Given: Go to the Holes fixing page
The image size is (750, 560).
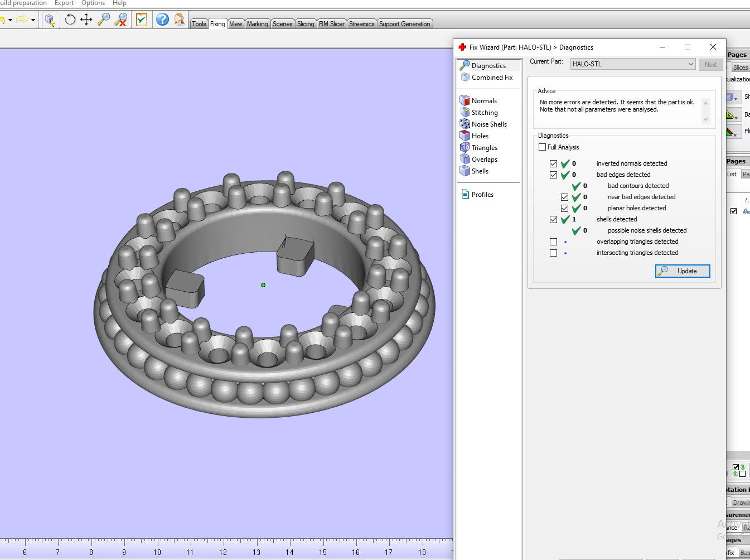Looking at the screenshot, I should coord(480,136).
